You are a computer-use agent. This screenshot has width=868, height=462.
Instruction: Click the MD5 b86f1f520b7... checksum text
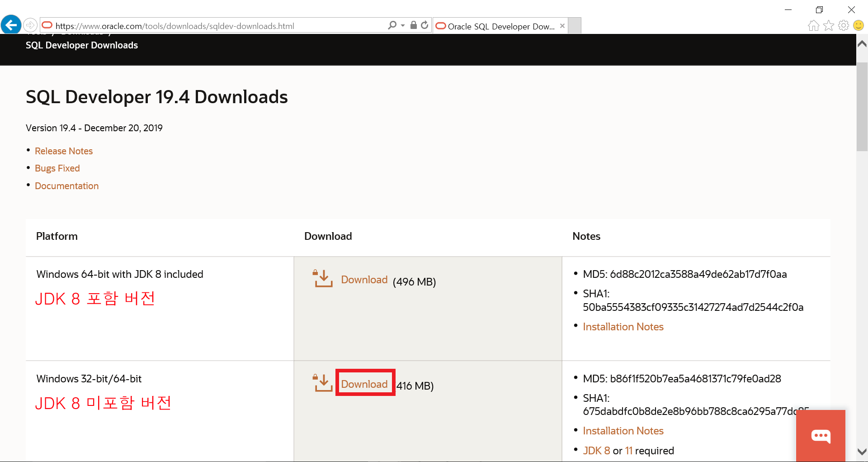point(682,379)
